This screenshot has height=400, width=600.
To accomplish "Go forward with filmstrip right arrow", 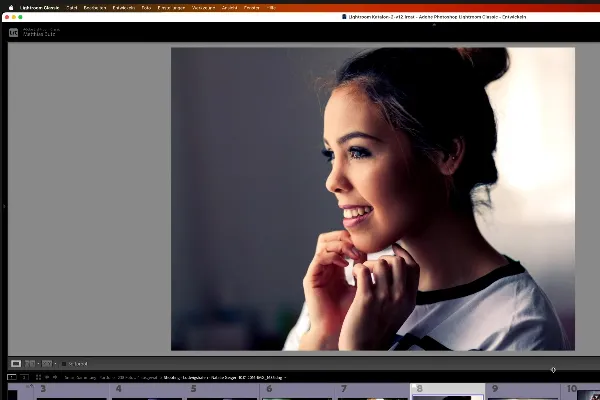I will [x=56, y=377].
